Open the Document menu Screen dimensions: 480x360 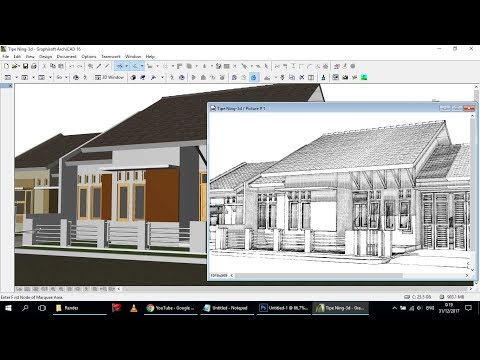pos(67,57)
